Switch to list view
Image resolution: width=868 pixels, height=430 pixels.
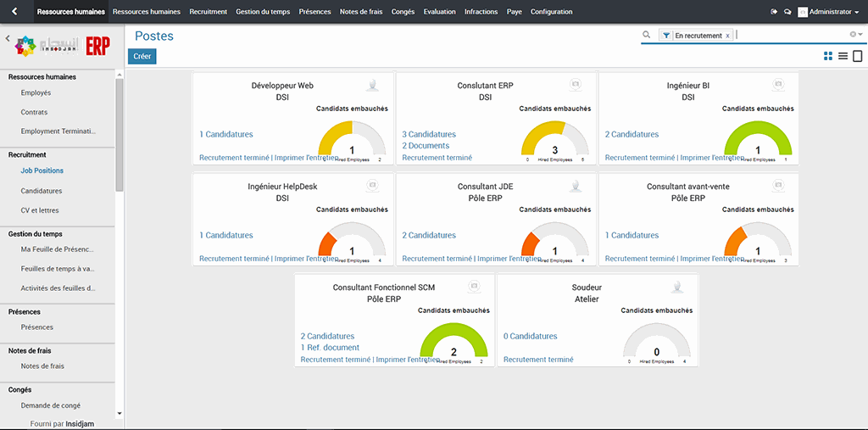click(843, 56)
